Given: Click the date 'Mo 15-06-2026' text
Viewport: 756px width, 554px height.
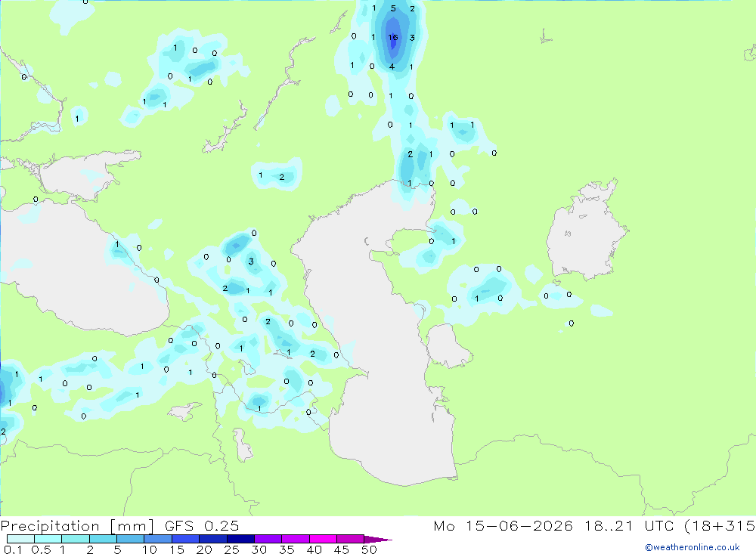Looking at the screenshot, I should point(503,525).
